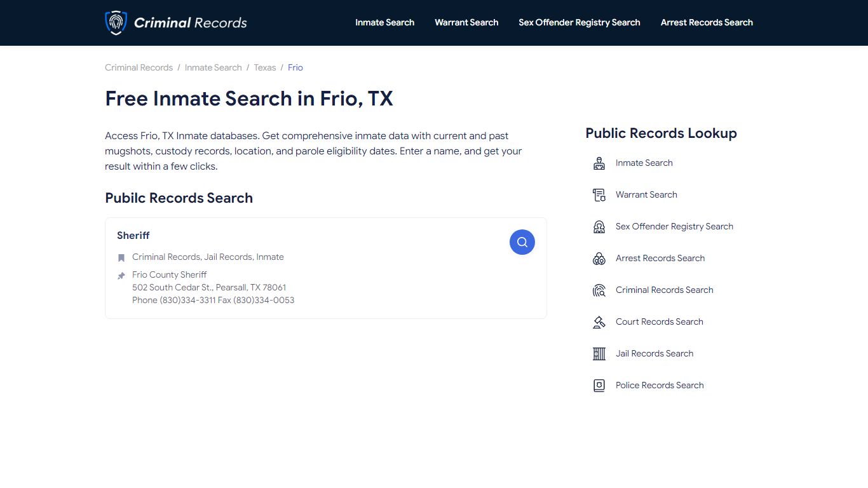Image resolution: width=868 pixels, height=488 pixels.
Task: Click the Free Inmate Search in Frio, TX heading
Action: [x=249, y=98]
